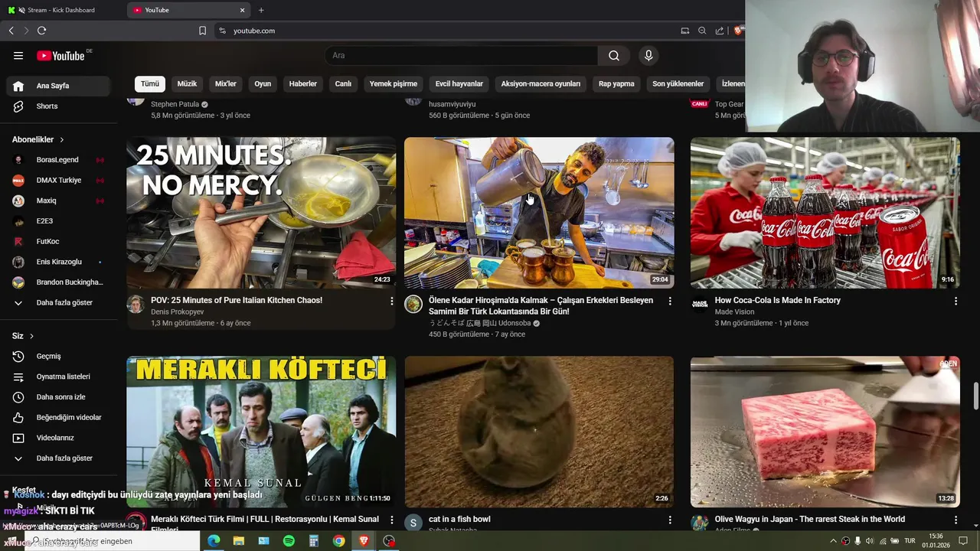Open Google Chrome from the taskbar

coord(338,541)
